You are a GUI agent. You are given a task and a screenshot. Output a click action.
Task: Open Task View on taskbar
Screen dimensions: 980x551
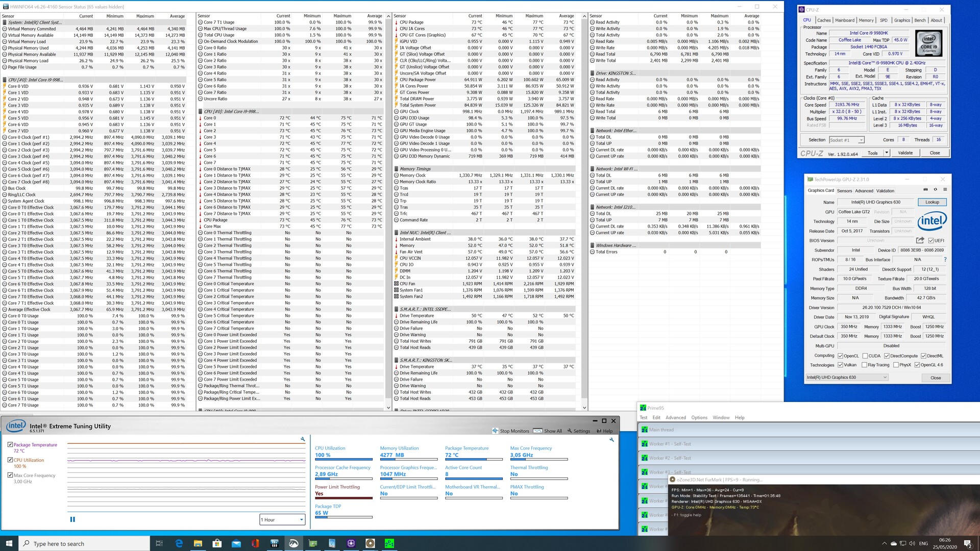point(159,543)
